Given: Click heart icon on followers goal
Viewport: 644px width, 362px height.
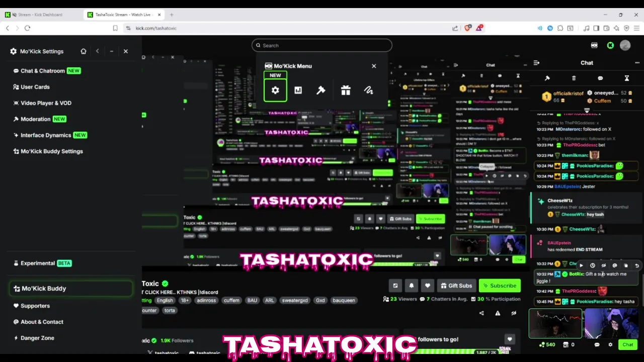Looking at the screenshot, I should pyautogui.click(x=510, y=339).
